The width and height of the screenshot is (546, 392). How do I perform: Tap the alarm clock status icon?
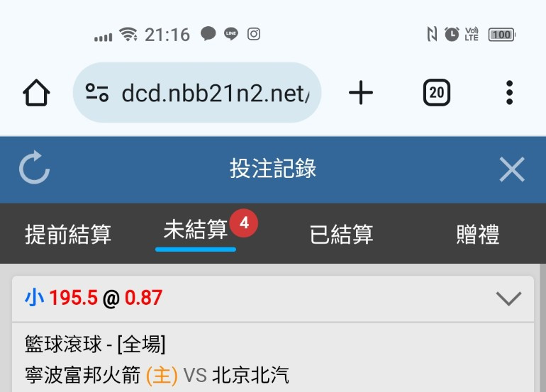452,35
